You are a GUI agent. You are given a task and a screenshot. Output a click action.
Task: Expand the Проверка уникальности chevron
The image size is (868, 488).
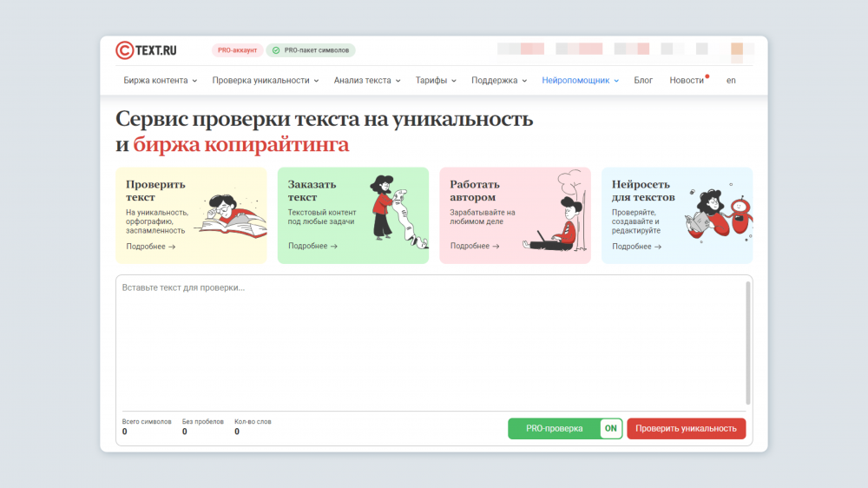[x=316, y=81]
